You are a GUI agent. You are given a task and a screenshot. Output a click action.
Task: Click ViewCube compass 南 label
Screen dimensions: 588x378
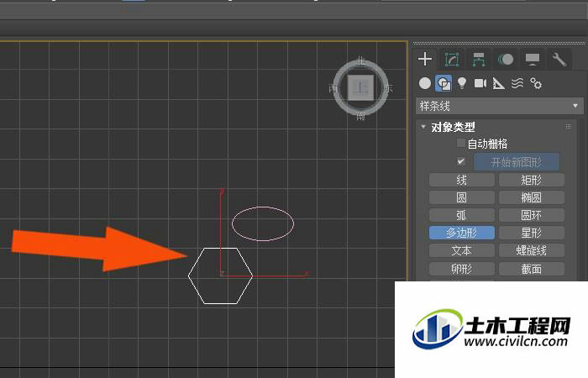tap(360, 116)
